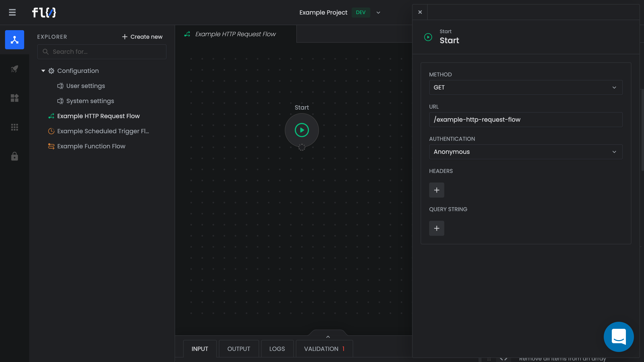Open the chat support bubble
This screenshot has height=362, width=644.
[x=619, y=337]
